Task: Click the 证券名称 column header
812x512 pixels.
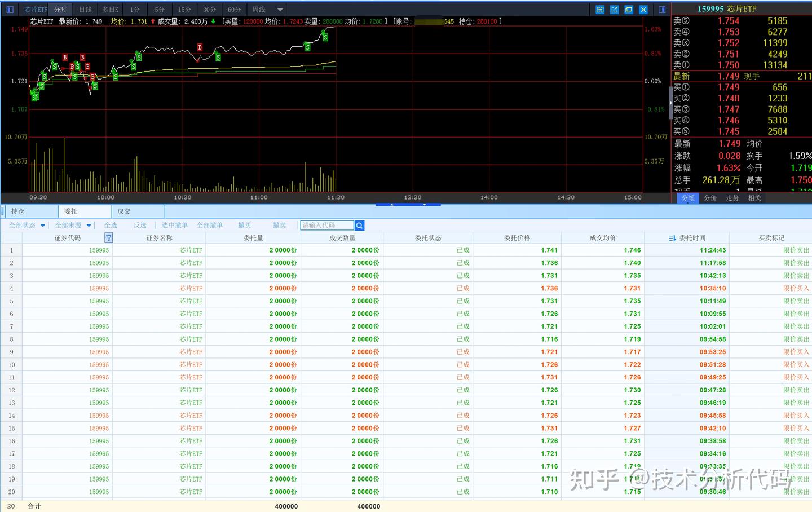Action: click(159, 238)
